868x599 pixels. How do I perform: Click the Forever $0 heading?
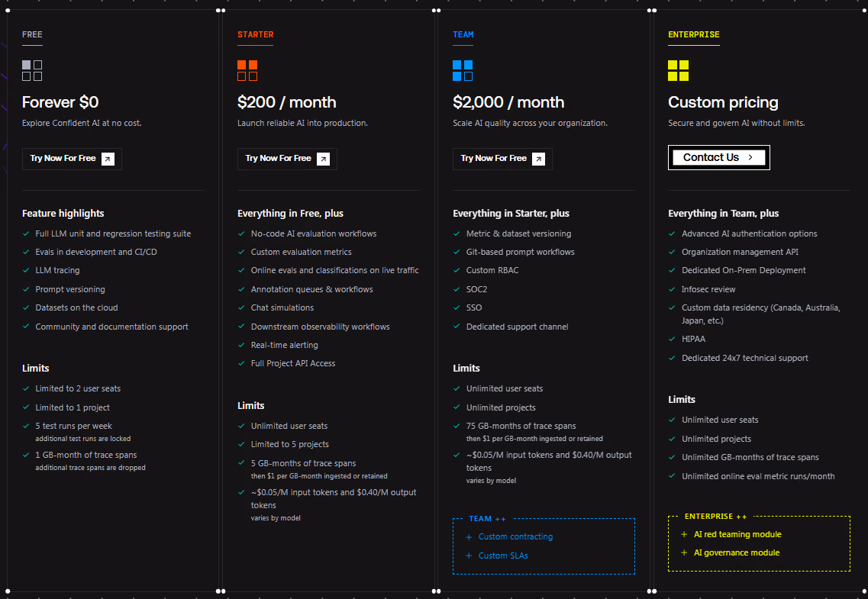click(x=60, y=102)
